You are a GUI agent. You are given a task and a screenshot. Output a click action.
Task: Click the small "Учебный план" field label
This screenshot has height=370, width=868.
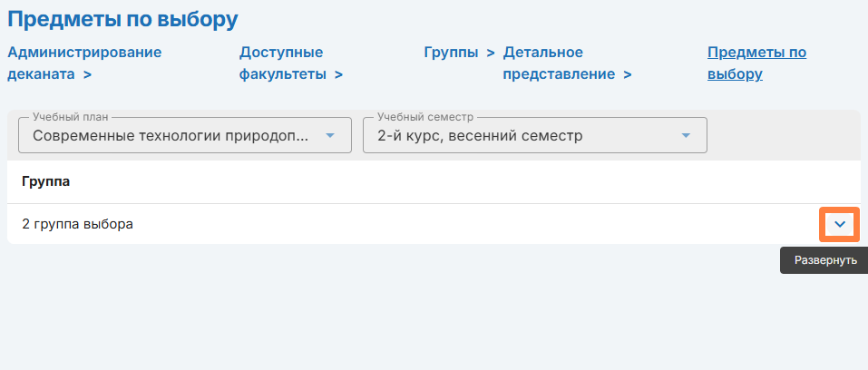68,118
